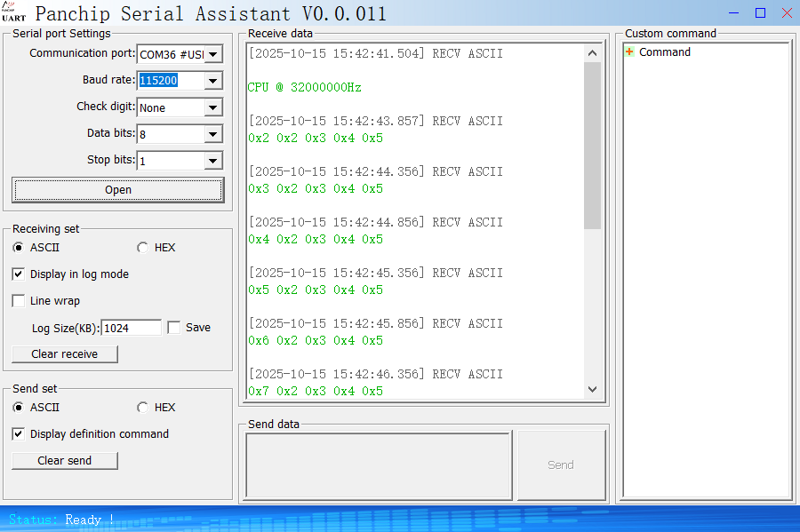Screen dimensions: 800x532
Task: Expand the Stop bits dropdown
Action: click(212, 161)
